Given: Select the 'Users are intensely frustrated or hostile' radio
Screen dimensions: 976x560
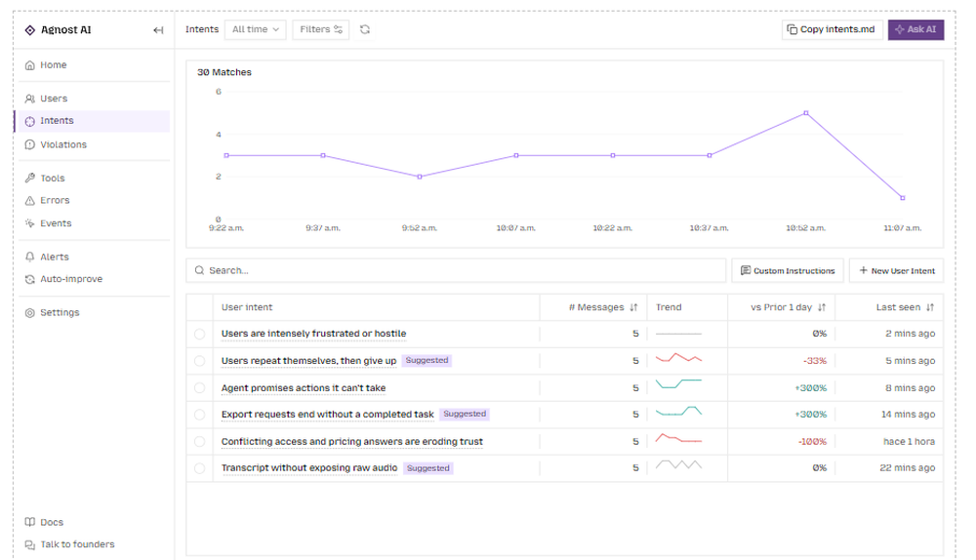Looking at the screenshot, I should (x=199, y=334).
